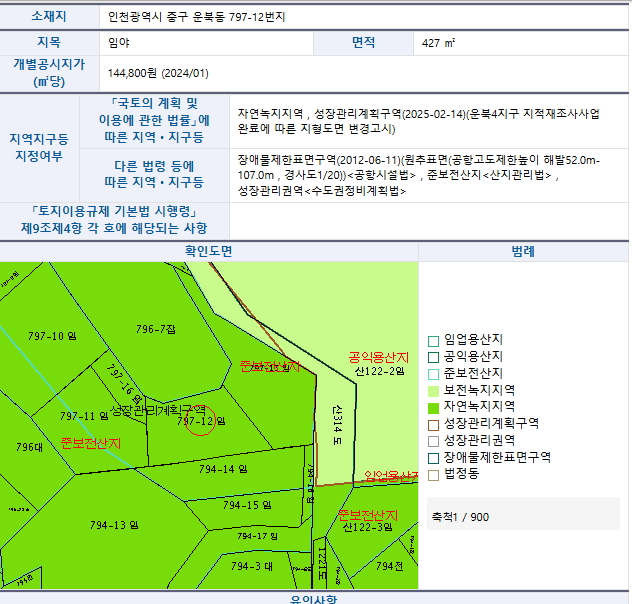The image size is (632, 604).
Task: Click the 보전녹지지역 legend label text
Action: point(479,390)
